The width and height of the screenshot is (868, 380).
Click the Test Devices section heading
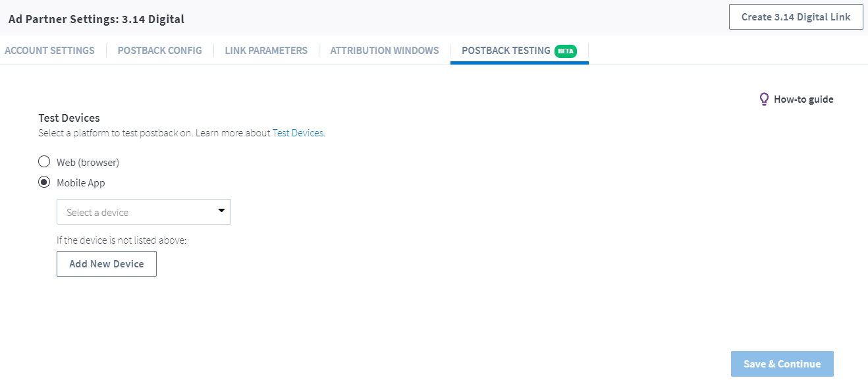(69, 118)
